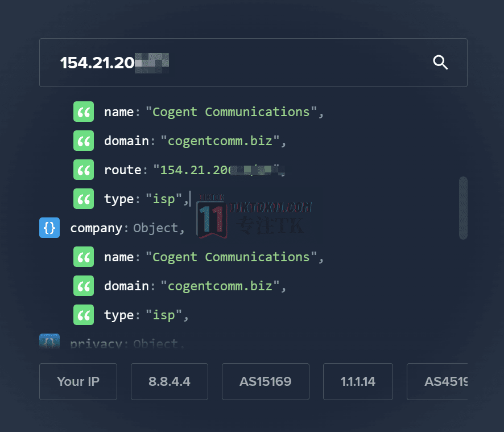Click the IP address search field
This screenshot has height=432, width=504.
253,63
